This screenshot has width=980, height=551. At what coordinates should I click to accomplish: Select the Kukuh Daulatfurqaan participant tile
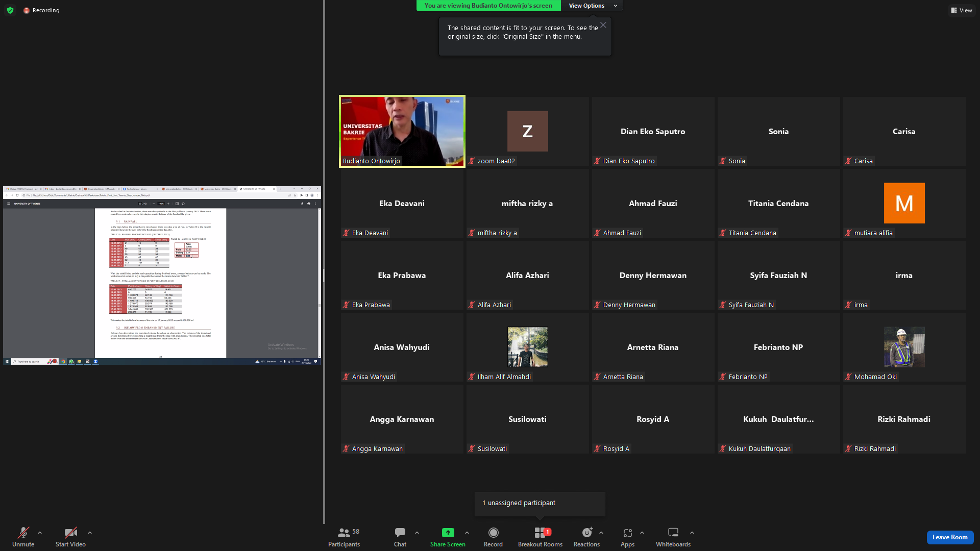coord(779,419)
